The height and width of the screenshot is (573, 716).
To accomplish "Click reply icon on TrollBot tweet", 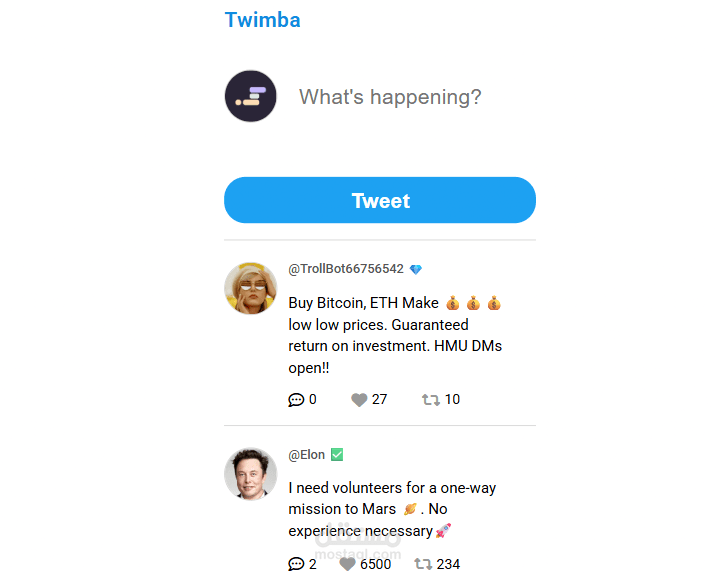I will (x=296, y=400).
